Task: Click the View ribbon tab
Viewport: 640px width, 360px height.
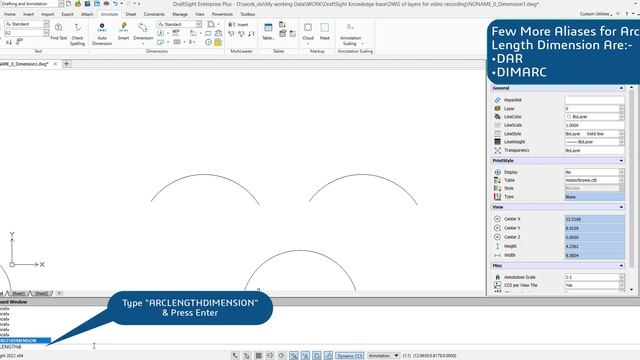Action: [x=200, y=14]
